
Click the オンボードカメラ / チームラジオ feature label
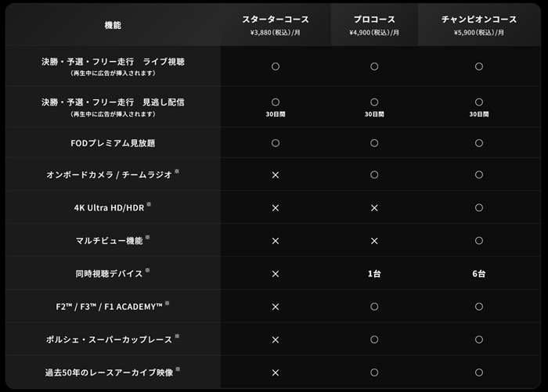click(x=109, y=174)
